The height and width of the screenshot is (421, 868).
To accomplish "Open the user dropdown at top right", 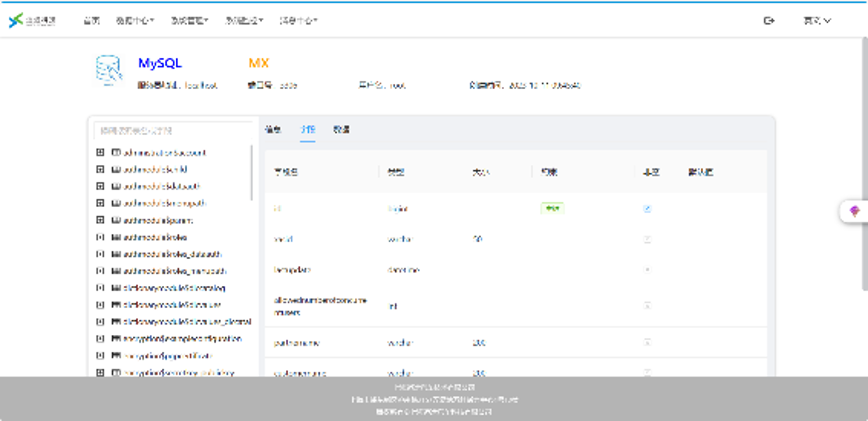I will click(x=817, y=21).
